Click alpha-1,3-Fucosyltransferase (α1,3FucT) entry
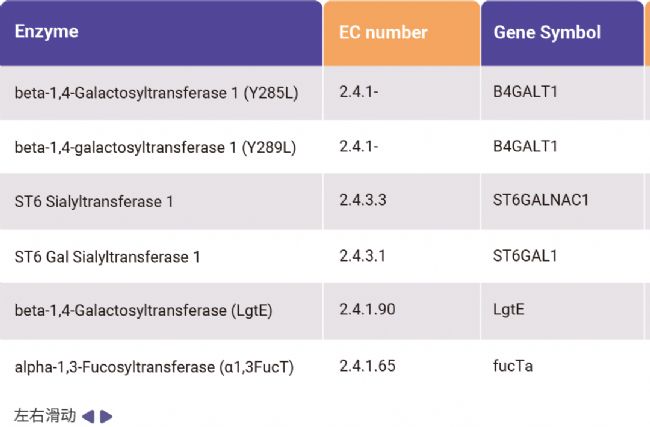The image size is (650, 427). tap(154, 367)
